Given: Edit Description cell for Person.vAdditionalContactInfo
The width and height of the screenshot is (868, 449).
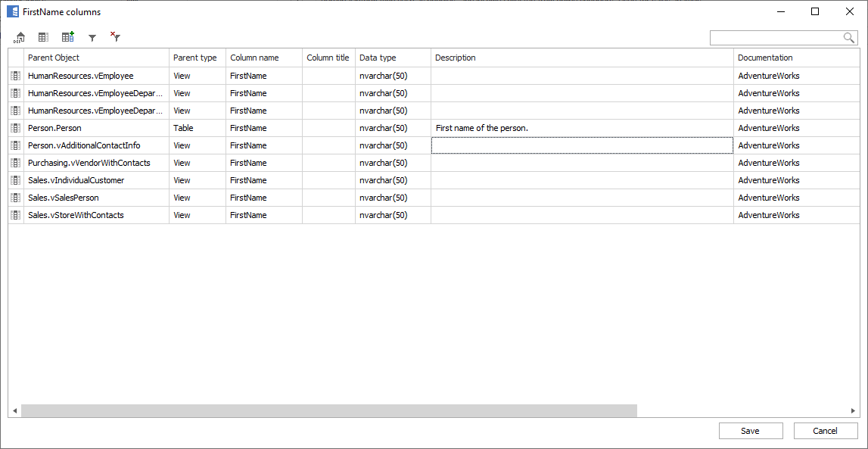Looking at the screenshot, I should [581, 145].
